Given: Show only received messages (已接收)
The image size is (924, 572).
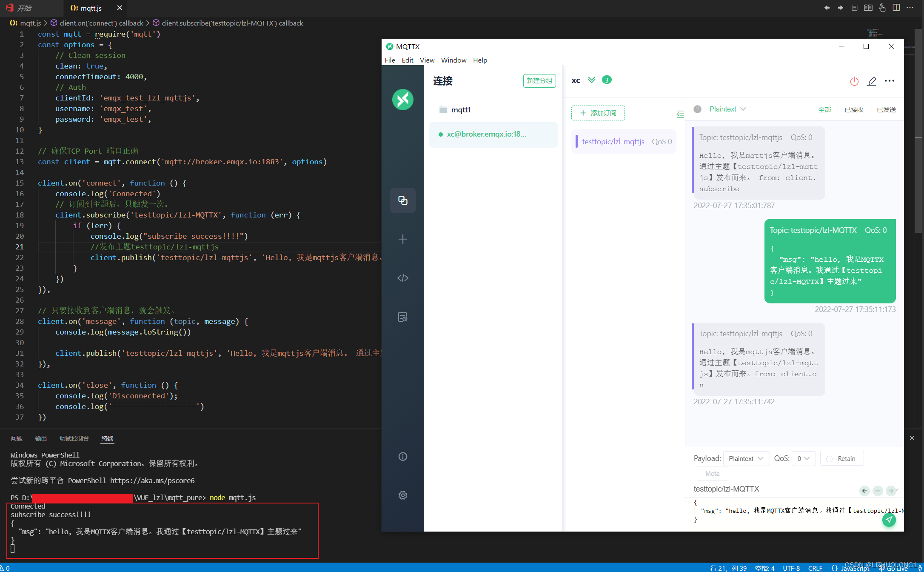Looking at the screenshot, I should 853,109.
